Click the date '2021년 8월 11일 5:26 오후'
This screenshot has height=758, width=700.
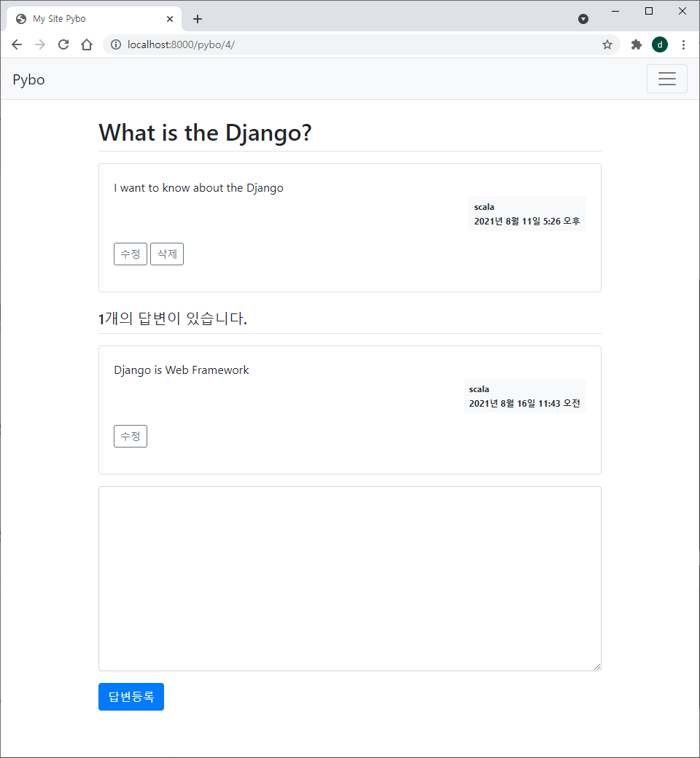tap(526, 222)
